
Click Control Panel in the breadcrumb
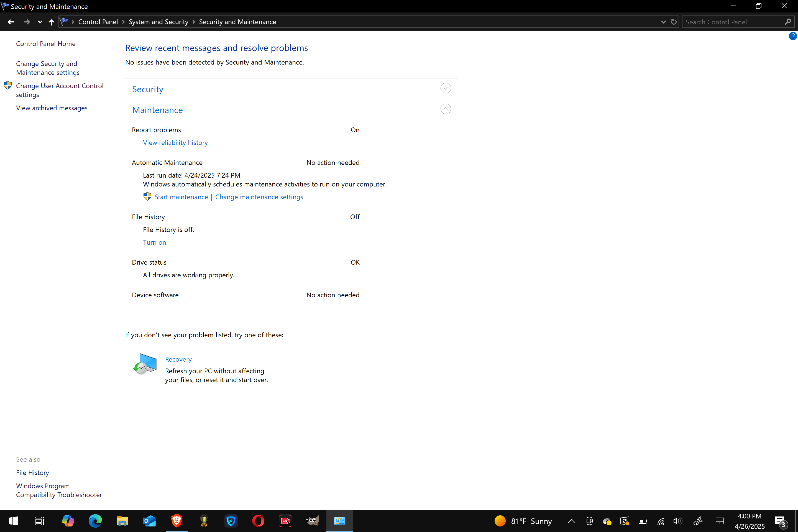(x=98, y=22)
